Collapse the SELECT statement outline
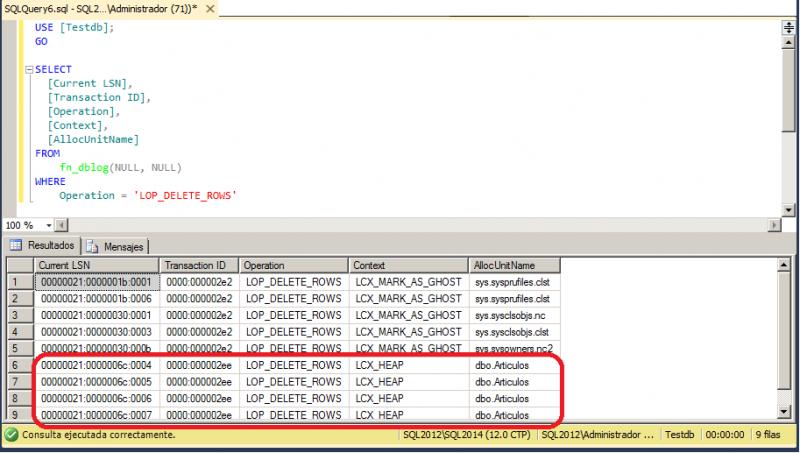Screen dimensions: 800x453 pos(29,70)
